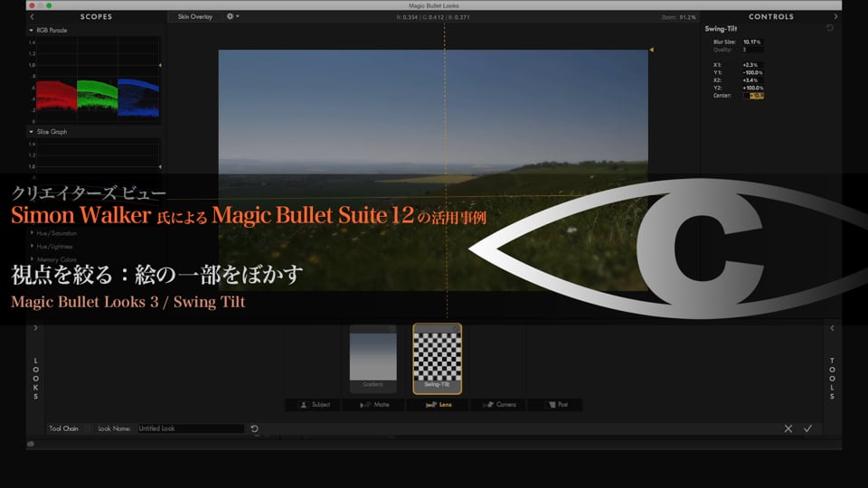Expand the Memory Colors scope

(32, 259)
